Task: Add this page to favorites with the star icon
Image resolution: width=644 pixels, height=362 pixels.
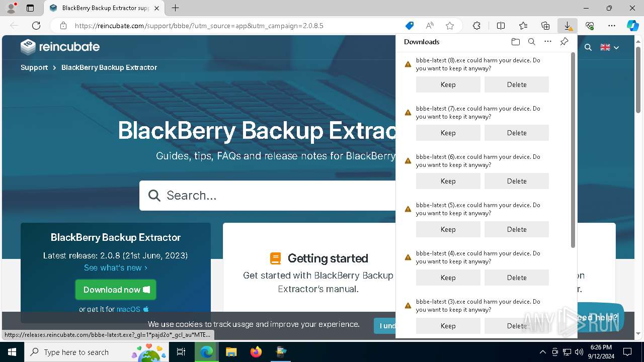Action: [450, 26]
